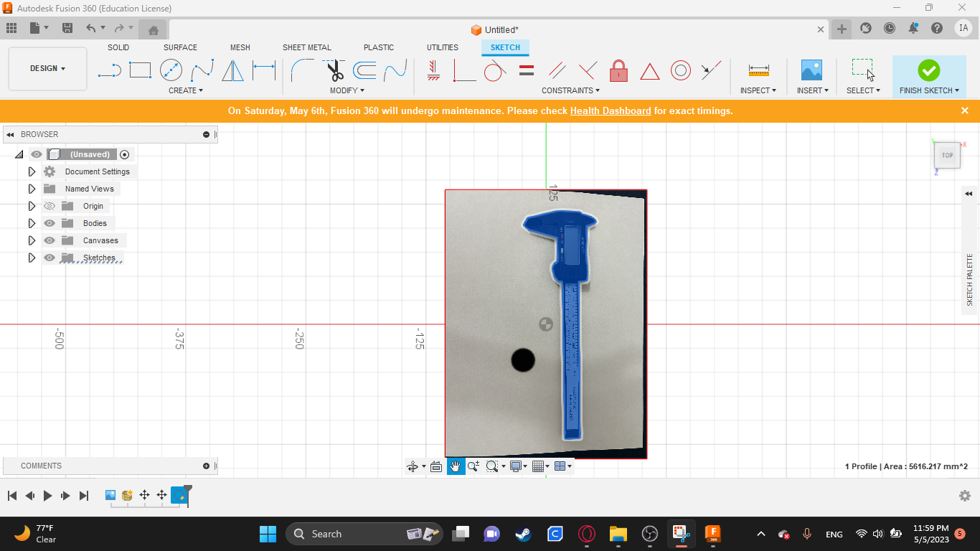Select the Parallel constraint
This screenshot has width=980, height=551.
[x=557, y=70]
